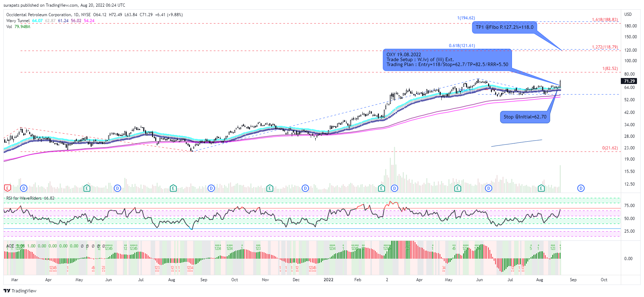Select the blue 1(194.62) extension label
Viewport: 644px width, 297px height.
pyautogui.click(x=466, y=18)
